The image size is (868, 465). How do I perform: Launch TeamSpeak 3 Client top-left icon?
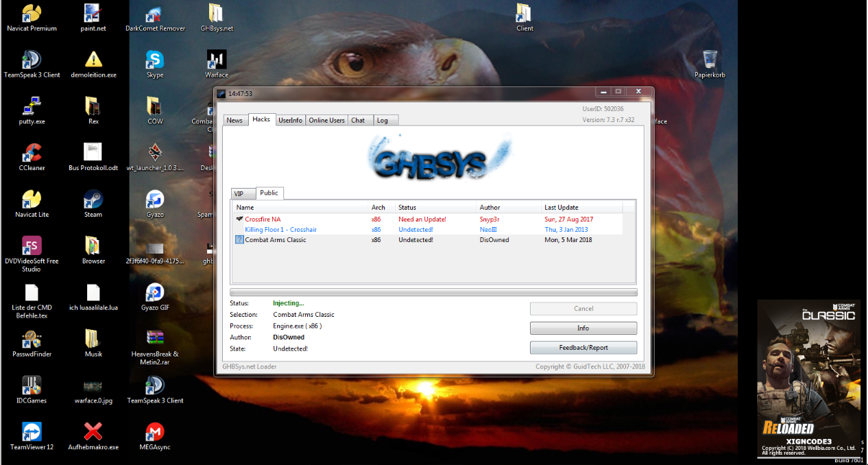coord(32,64)
